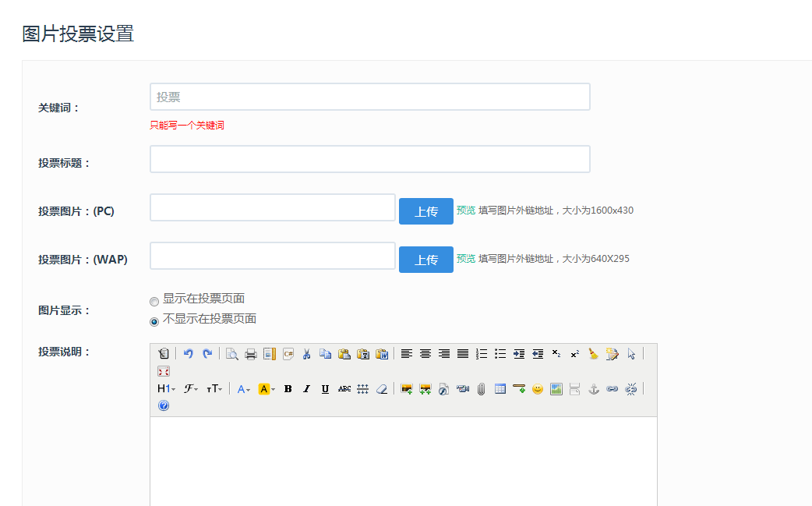Click 上传 button for PC image
812x506 pixels.
point(426,211)
